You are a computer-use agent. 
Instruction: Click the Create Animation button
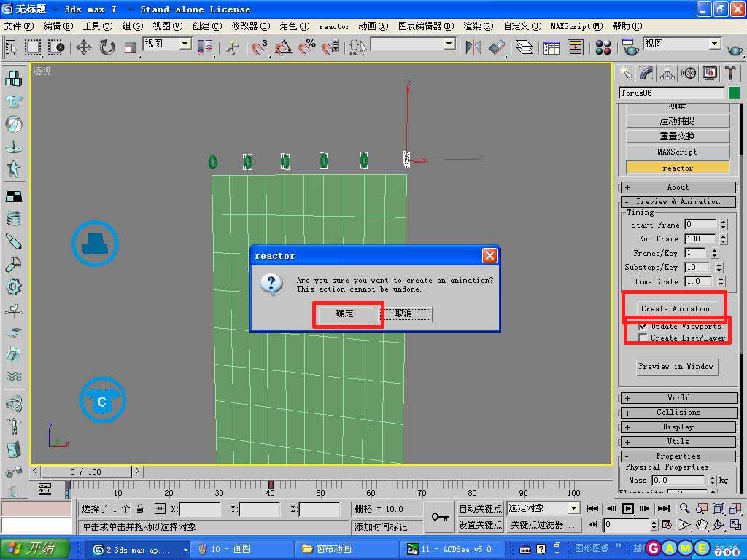[x=676, y=308]
